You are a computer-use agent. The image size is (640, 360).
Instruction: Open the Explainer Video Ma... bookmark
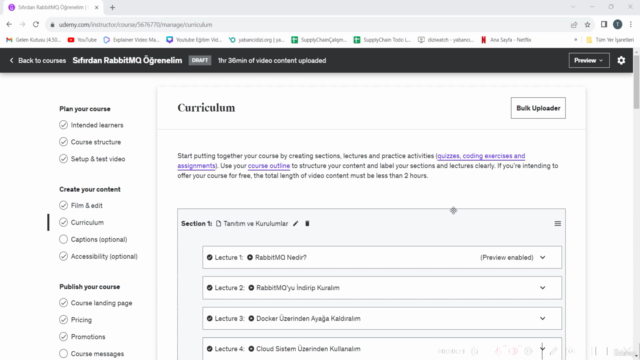click(131, 40)
